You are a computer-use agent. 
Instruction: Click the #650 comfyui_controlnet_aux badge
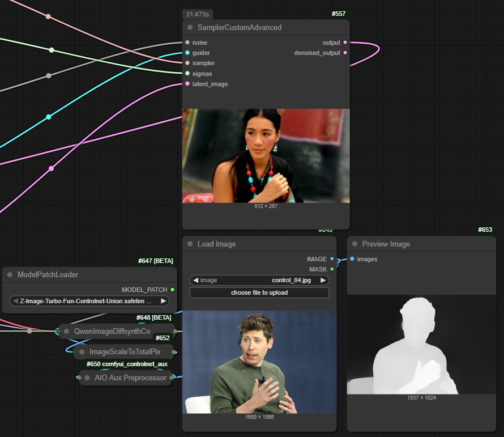coord(127,364)
